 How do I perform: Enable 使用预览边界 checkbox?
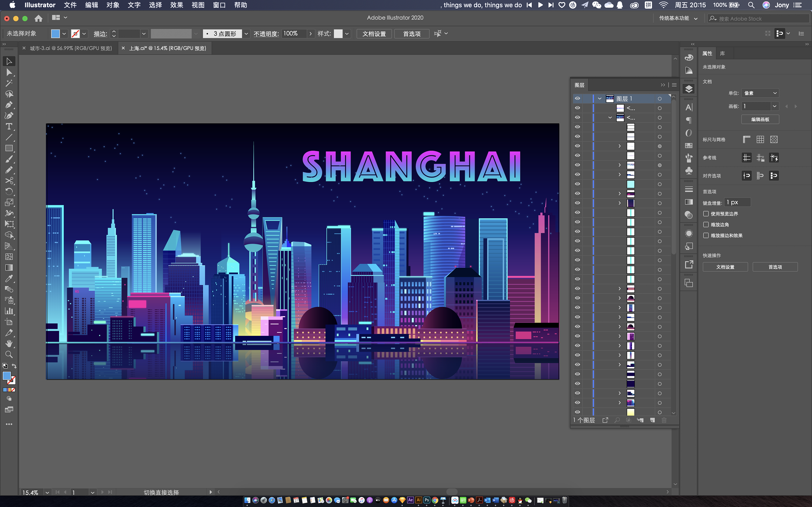click(706, 214)
